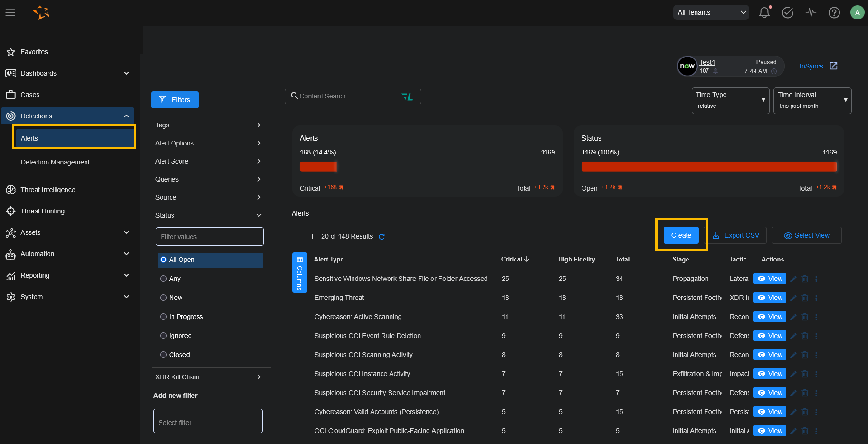Open the Columns panel handle
The height and width of the screenshot is (444, 868).
pyautogui.click(x=299, y=273)
